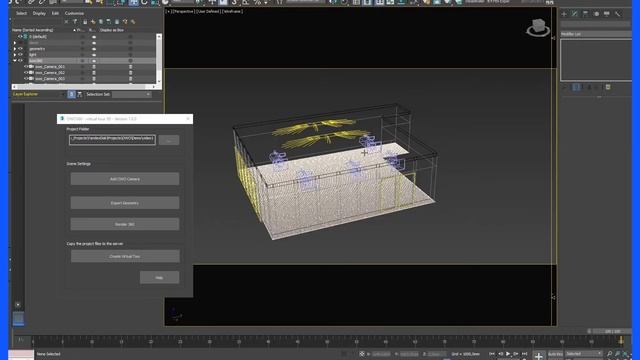Image resolution: width=640 pixels, height=360 pixels.
Task: Open the Select menu in Layer Explorer
Action: tap(21, 13)
